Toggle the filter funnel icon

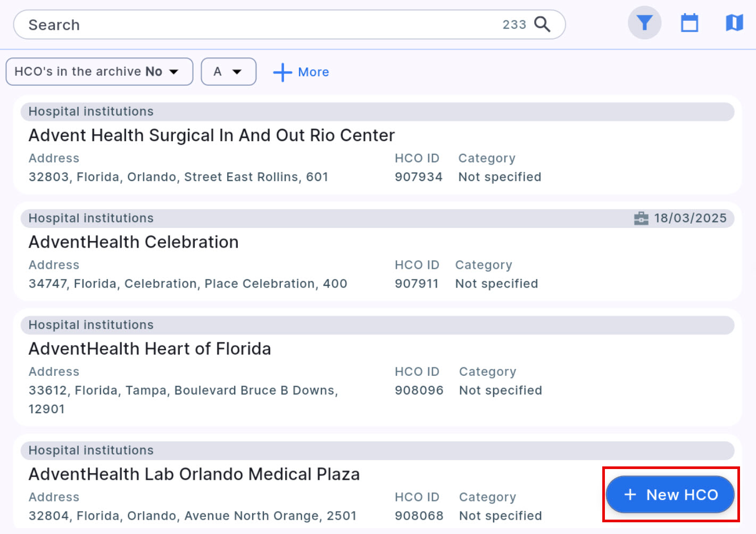pyautogui.click(x=644, y=23)
